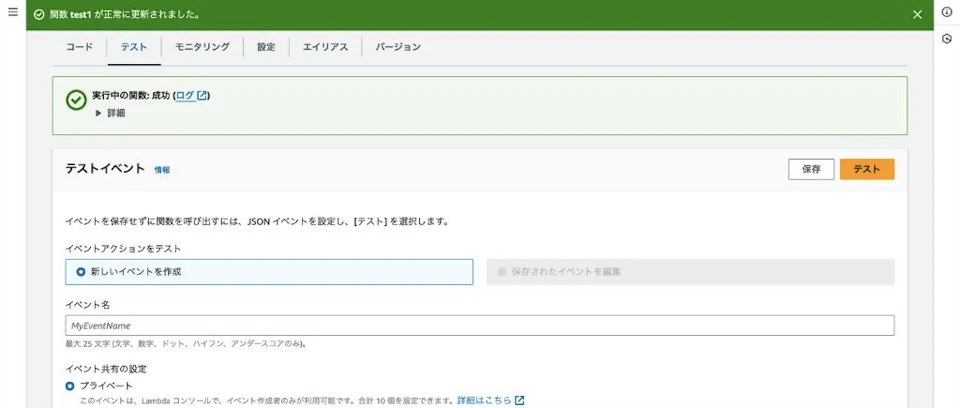Click the イベント名 label
The width and height of the screenshot is (960, 408).
click(88, 304)
